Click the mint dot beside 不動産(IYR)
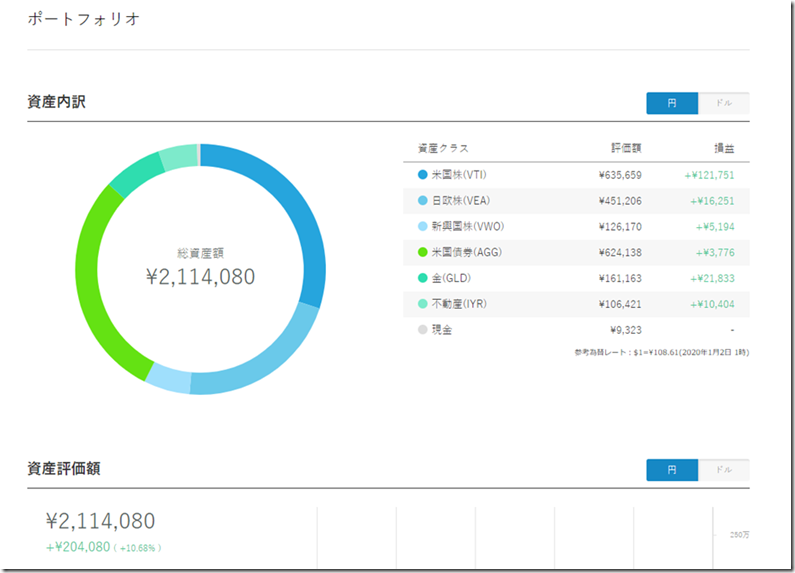The width and height of the screenshot is (795, 573). 422,303
